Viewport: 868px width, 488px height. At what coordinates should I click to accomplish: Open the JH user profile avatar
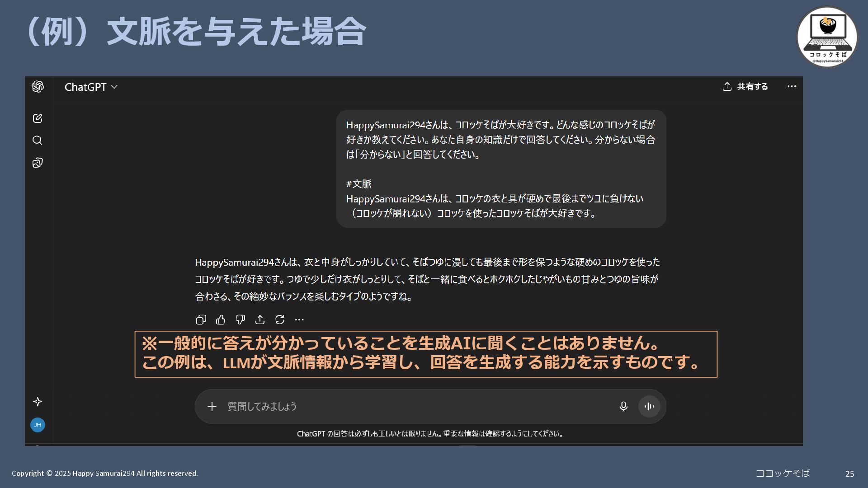[x=38, y=425]
